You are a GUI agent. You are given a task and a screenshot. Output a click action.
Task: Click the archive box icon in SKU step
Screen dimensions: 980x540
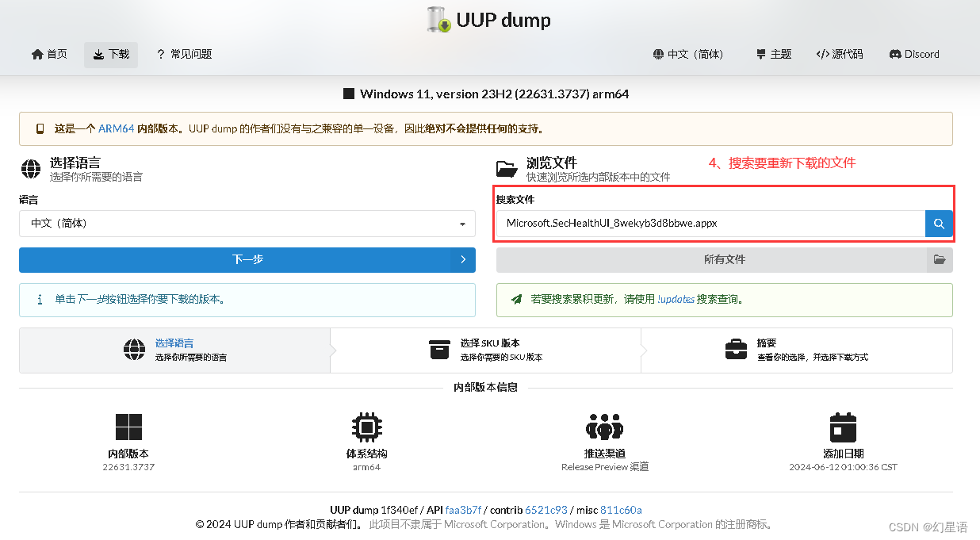[439, 350]
